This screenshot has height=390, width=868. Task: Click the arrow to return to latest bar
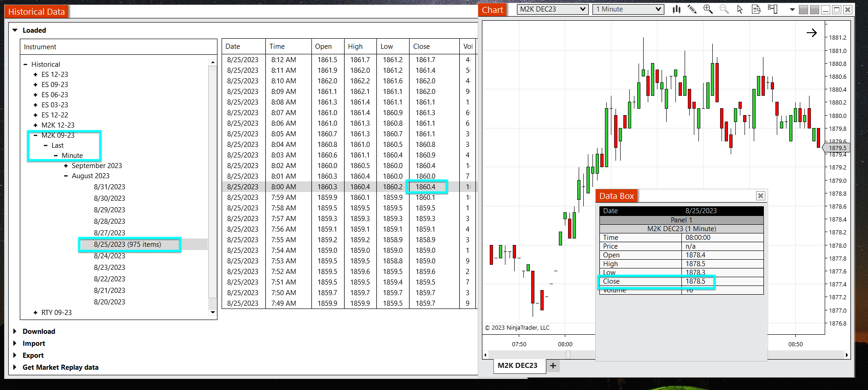coord(812,33)
